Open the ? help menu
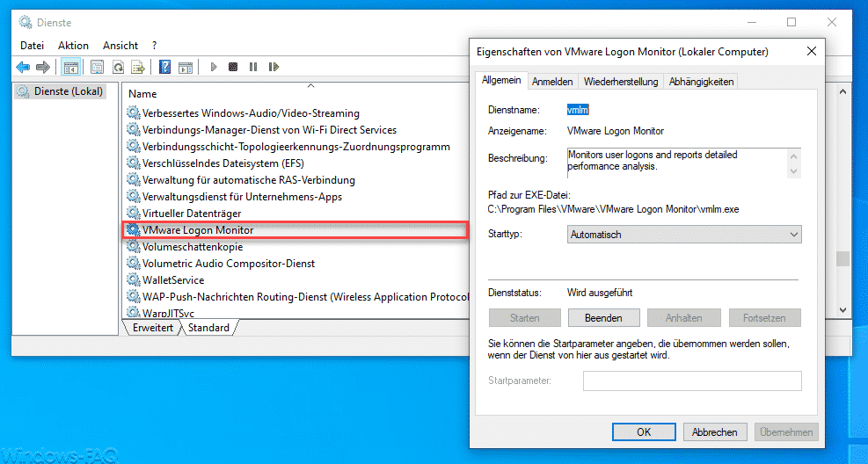This screenshot has height=464, width=868. coord(155,46)
